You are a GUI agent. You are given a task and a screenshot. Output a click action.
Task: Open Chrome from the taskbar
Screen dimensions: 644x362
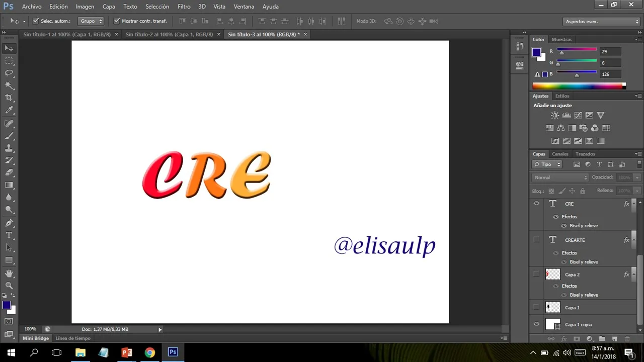click(149, 352)
